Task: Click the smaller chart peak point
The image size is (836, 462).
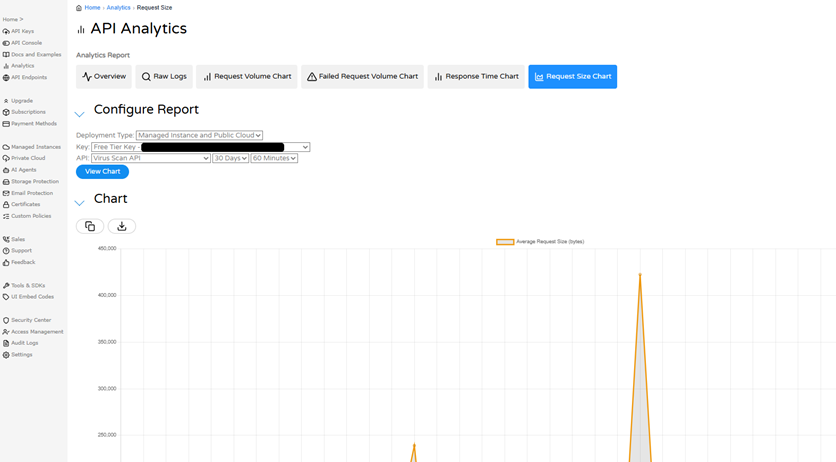Action: pos(414,445)
